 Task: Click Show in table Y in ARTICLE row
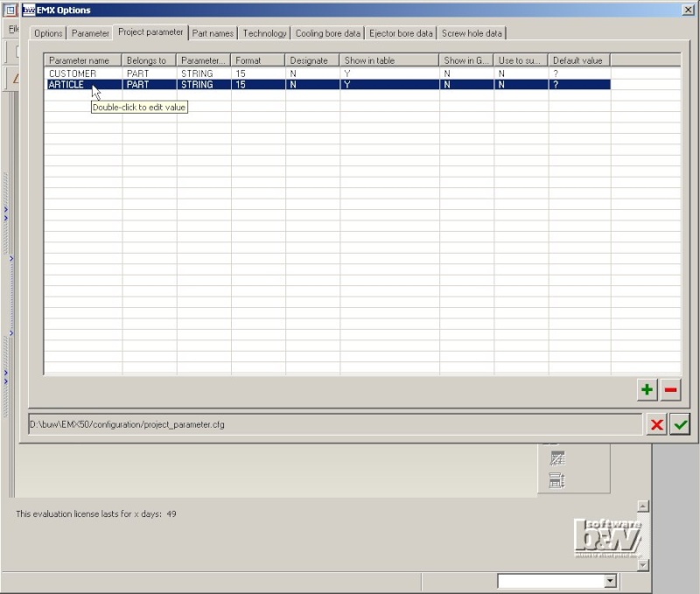(x=346, y=84)
